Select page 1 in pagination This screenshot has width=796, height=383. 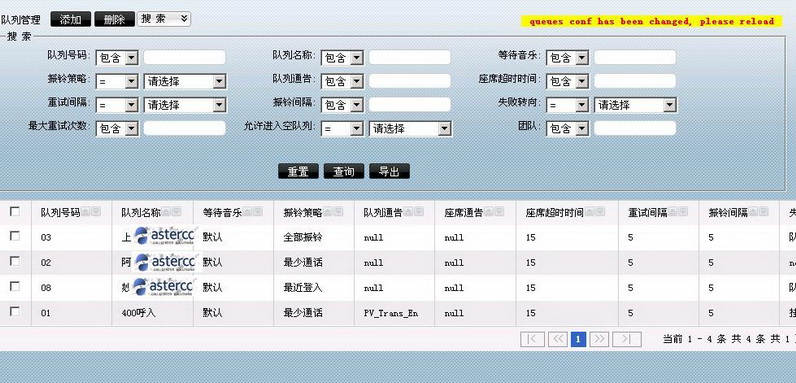coord(578,339)
